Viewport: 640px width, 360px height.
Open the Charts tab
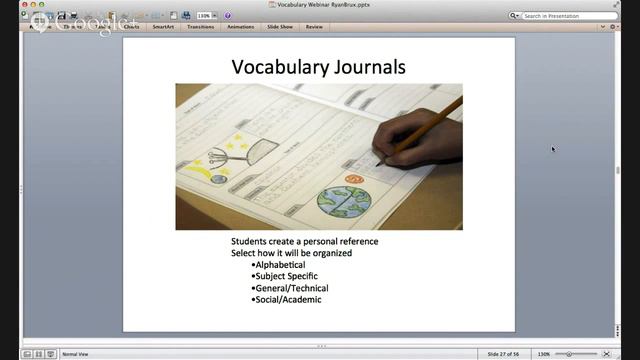pos(131,27)
